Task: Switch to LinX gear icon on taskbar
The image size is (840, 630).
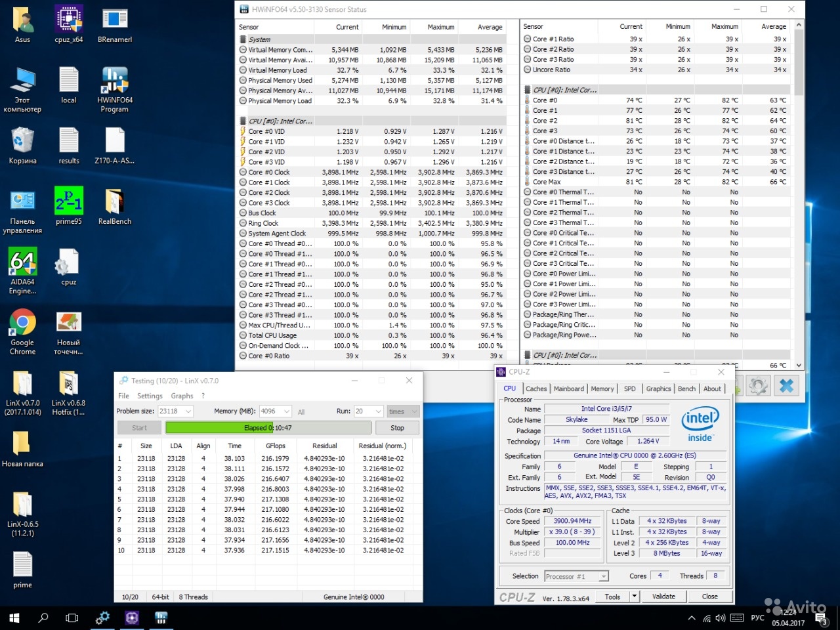Action: [103, 618]
